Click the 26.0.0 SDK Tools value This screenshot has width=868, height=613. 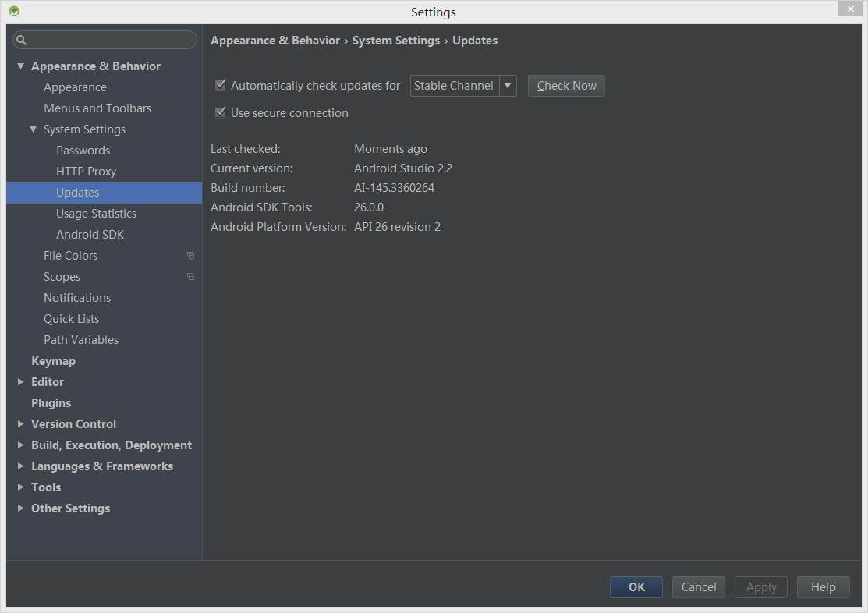tap(369, 207)
